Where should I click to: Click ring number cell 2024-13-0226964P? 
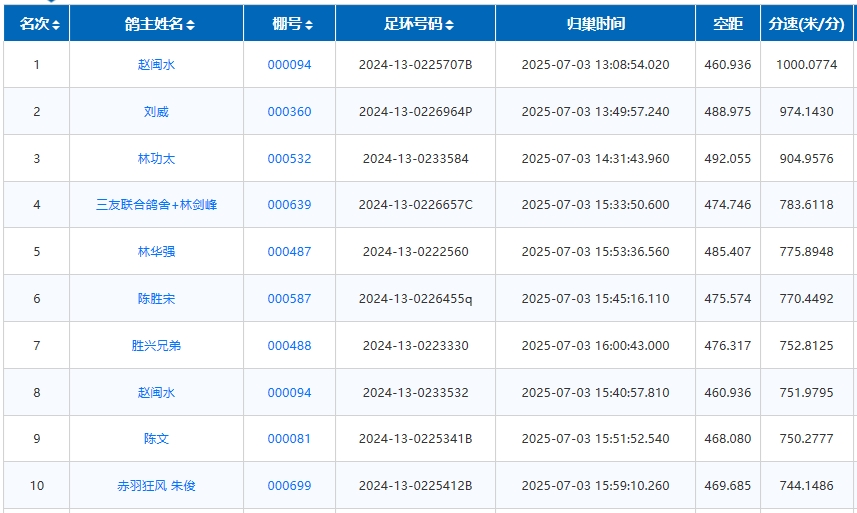click(x=415, y=112)
